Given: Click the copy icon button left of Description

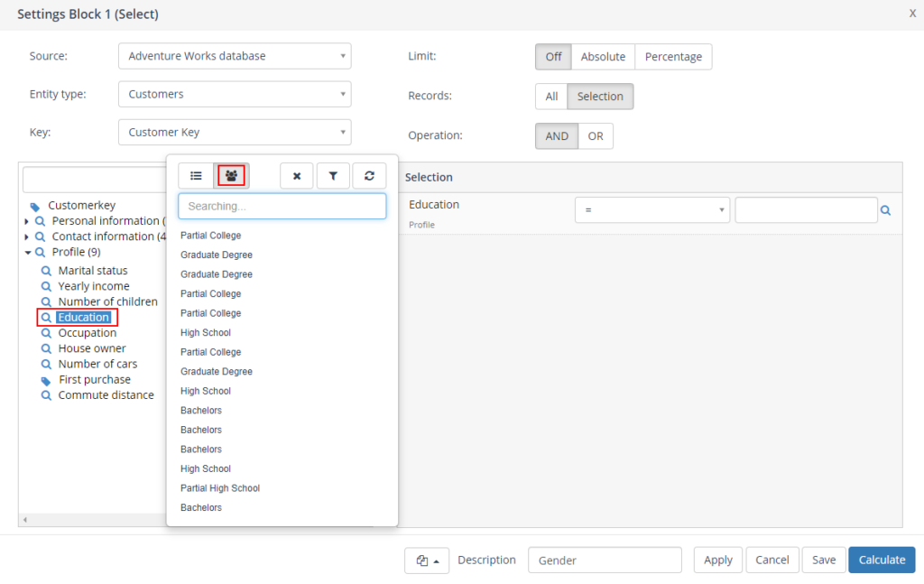Looking at the screenshot, I should pyautogui.click(x=427, y=561).
